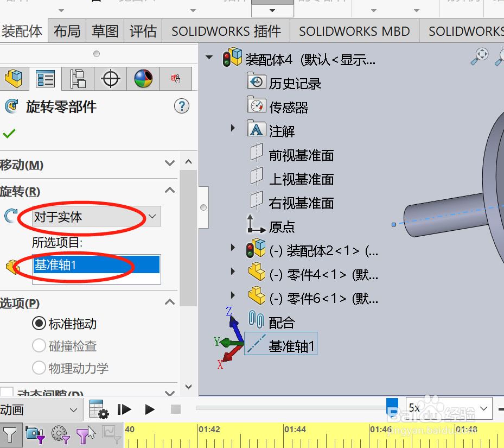
Task: Select 传感器 in the feature tree
Action: pos(288,108)
